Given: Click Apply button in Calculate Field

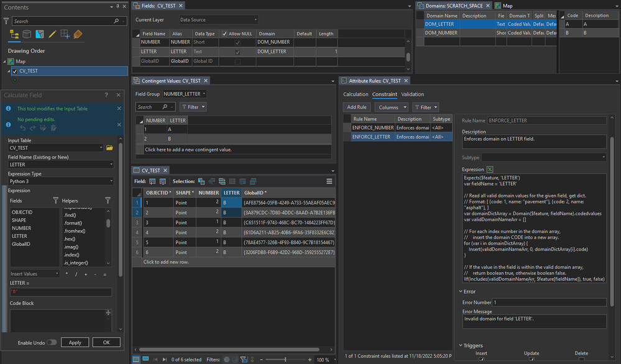Looking at the screenshot, I should (75, 342).
